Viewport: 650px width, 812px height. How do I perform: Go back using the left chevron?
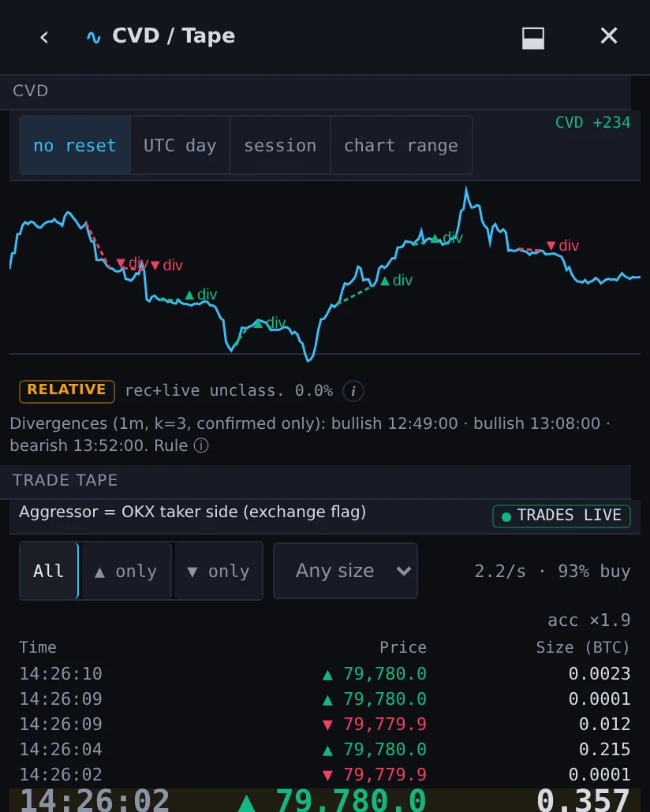coord(44,37)
